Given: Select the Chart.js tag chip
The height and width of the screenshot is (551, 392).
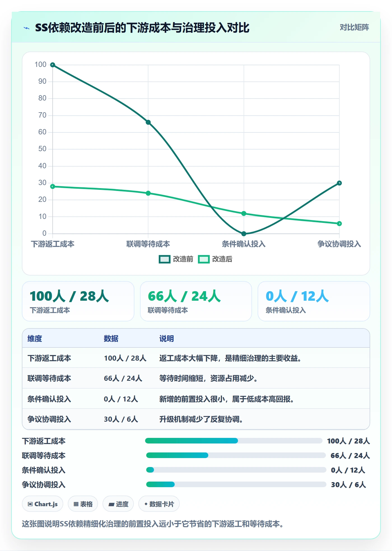Looking at the screenshot, I should coord(43,504).
